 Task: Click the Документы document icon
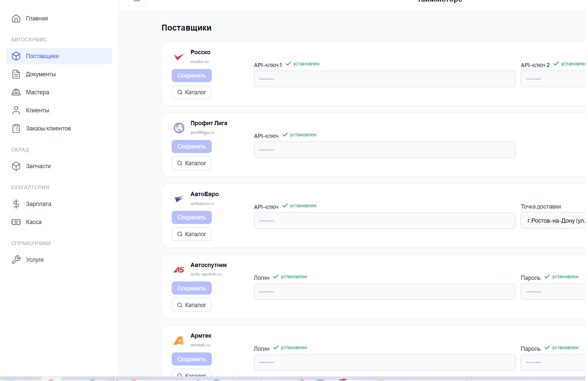[x=16, y=74]
